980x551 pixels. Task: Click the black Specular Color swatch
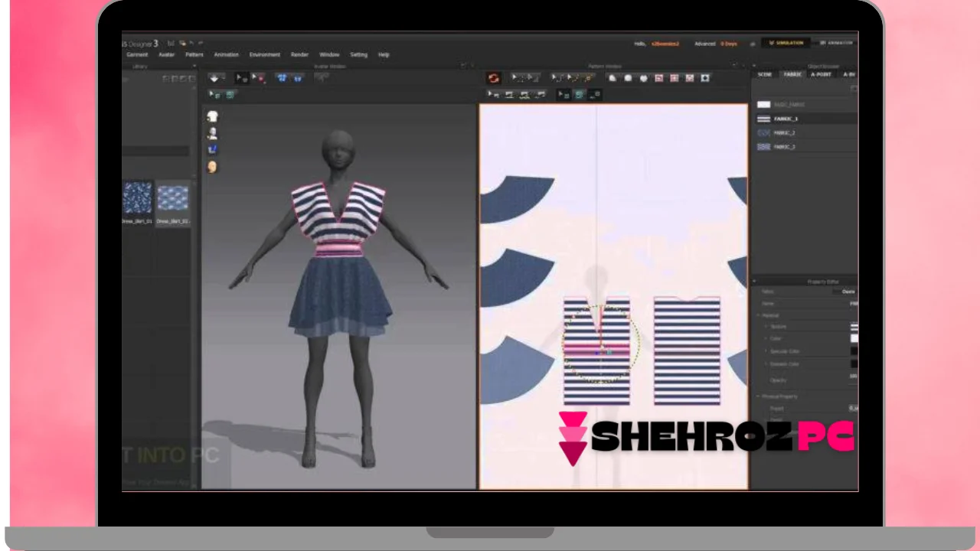[854, 351]
